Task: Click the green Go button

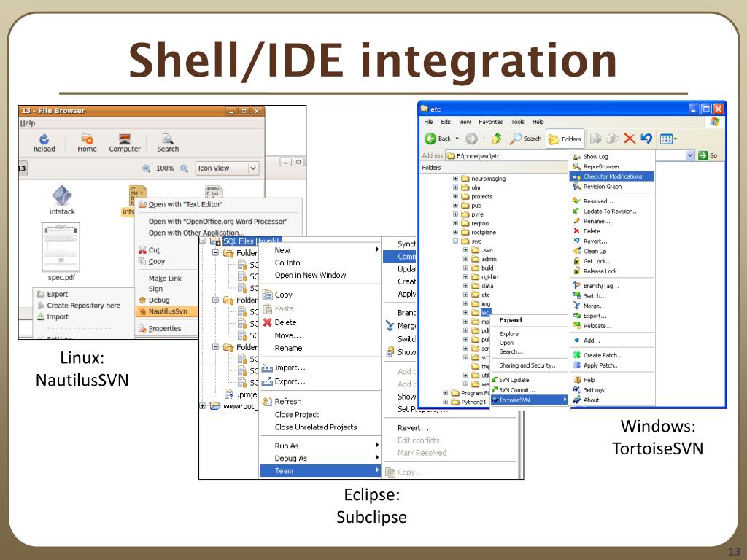Action: (x=708, y=156)
